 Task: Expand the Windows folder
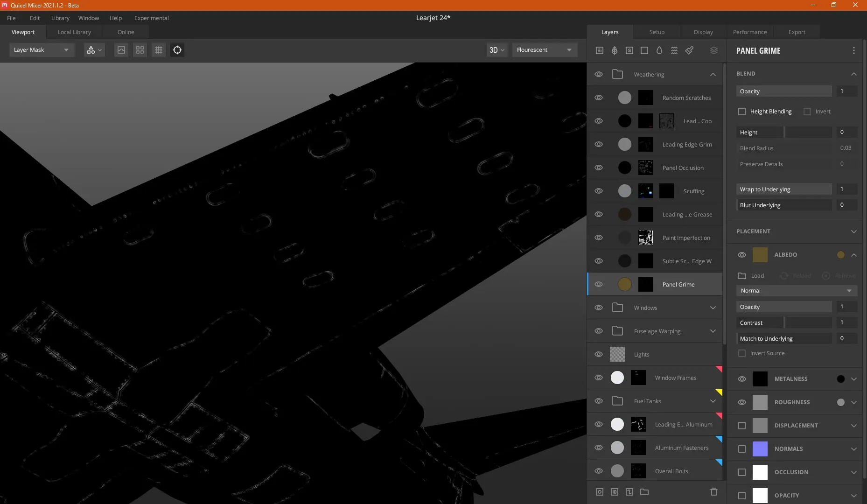tap(713, 308)
